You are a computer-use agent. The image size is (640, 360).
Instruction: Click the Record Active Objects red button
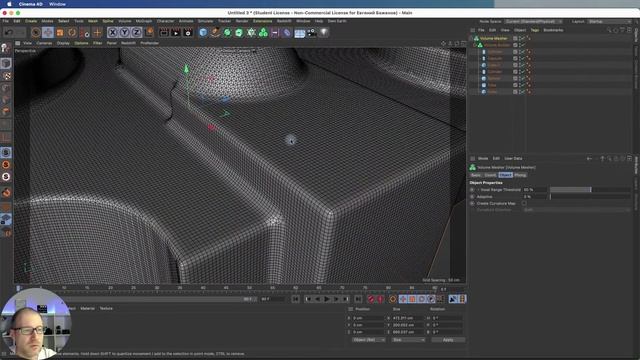point(371,299)
